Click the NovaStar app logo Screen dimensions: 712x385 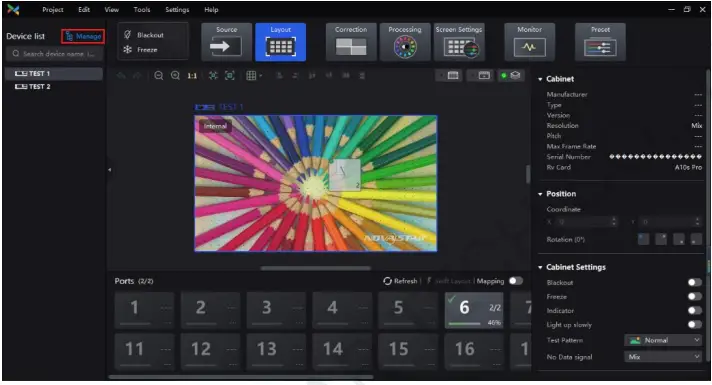coord(13,10)
